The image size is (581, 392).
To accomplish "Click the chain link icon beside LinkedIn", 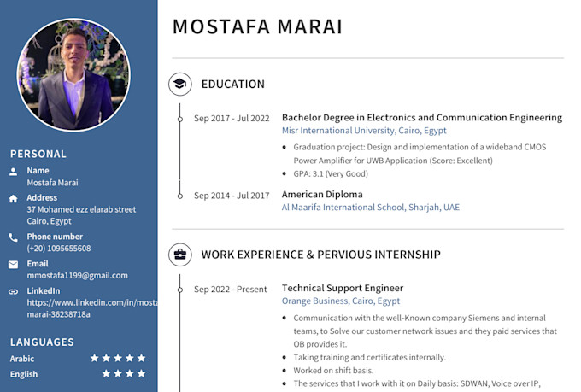I will pos(14,291).
